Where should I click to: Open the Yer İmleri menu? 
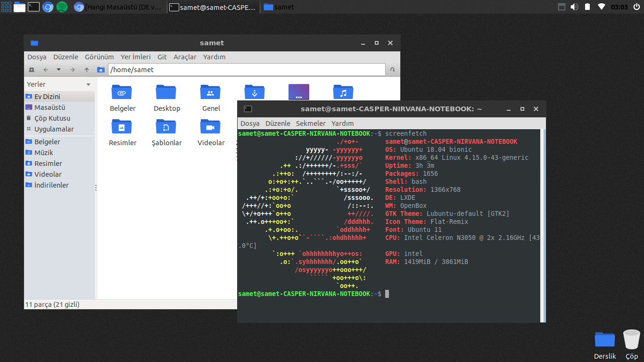pyautogui.click(x=136, y=57)
